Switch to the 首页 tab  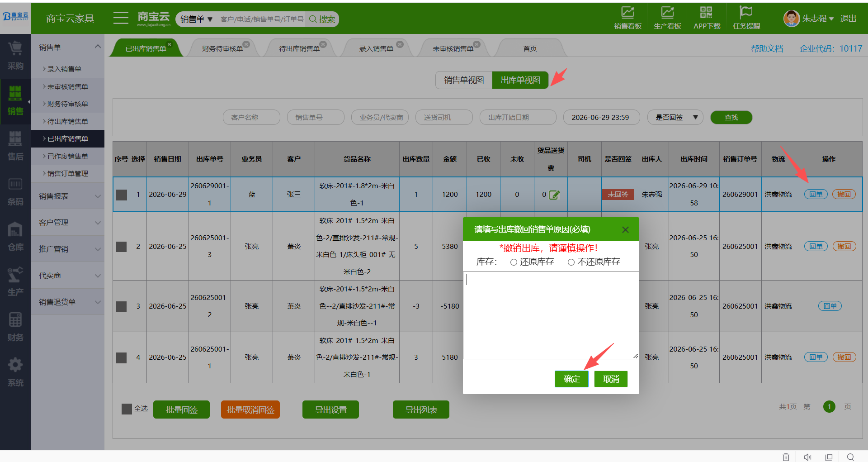530,48
